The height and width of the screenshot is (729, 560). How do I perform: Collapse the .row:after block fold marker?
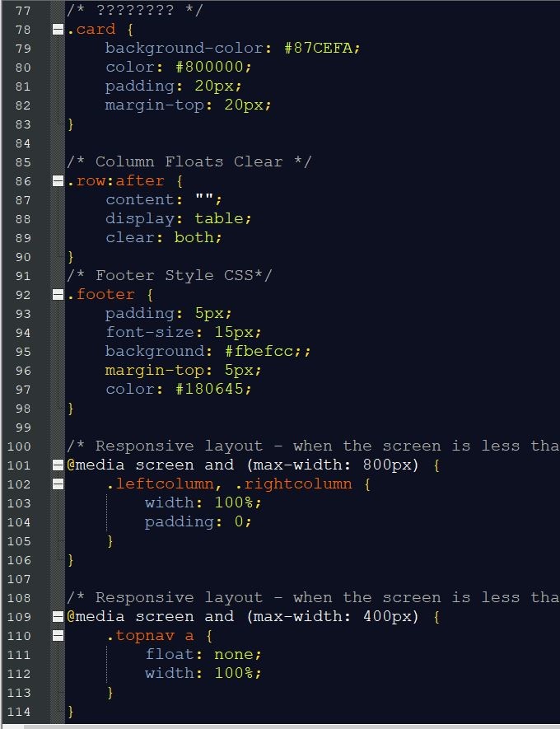(58, 181)
